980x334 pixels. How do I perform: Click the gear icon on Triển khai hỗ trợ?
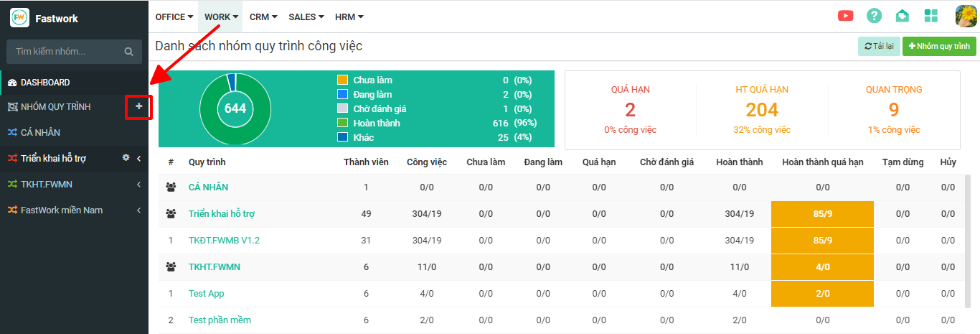[126, 158]
